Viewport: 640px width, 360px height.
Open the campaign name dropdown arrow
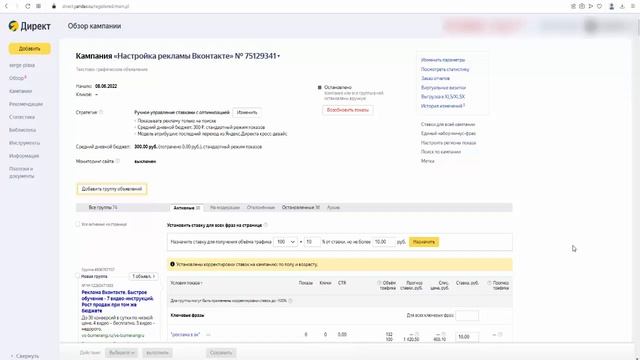[x=279, y=56]
